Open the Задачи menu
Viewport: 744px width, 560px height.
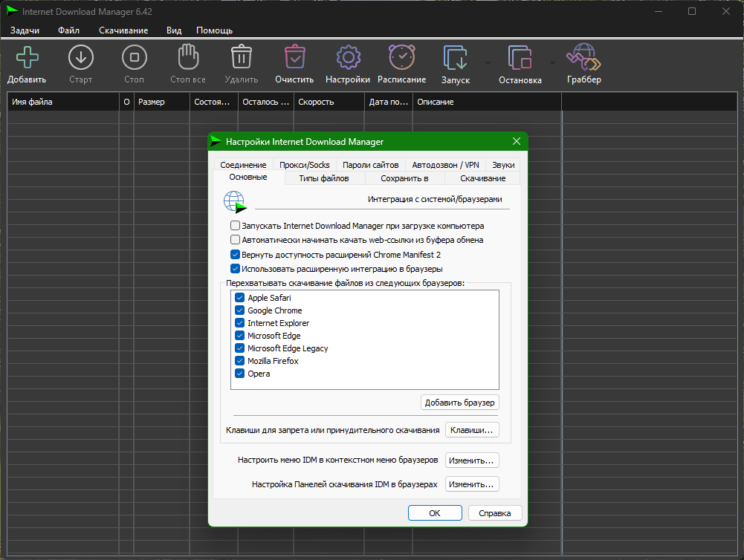25,30
